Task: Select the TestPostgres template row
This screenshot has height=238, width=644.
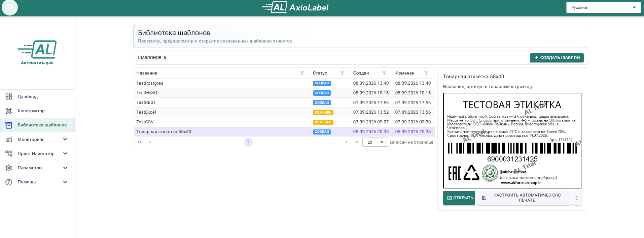Action: [284, 83]
